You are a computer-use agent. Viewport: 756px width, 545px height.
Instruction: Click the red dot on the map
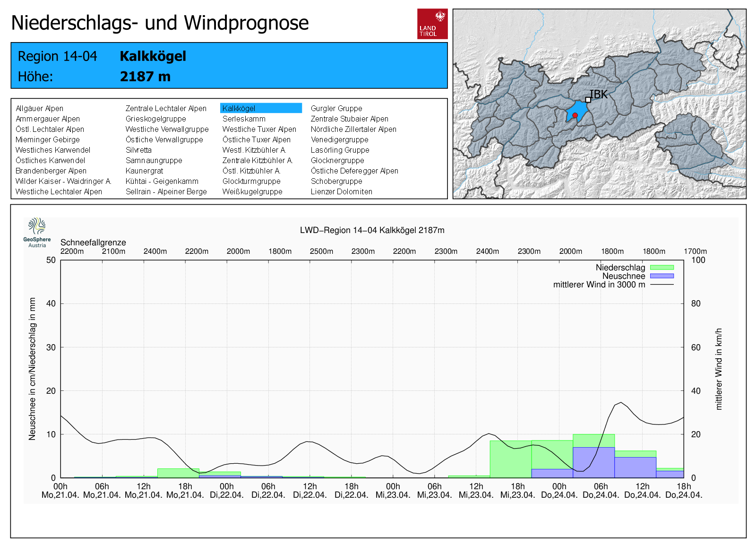point(575,115)
